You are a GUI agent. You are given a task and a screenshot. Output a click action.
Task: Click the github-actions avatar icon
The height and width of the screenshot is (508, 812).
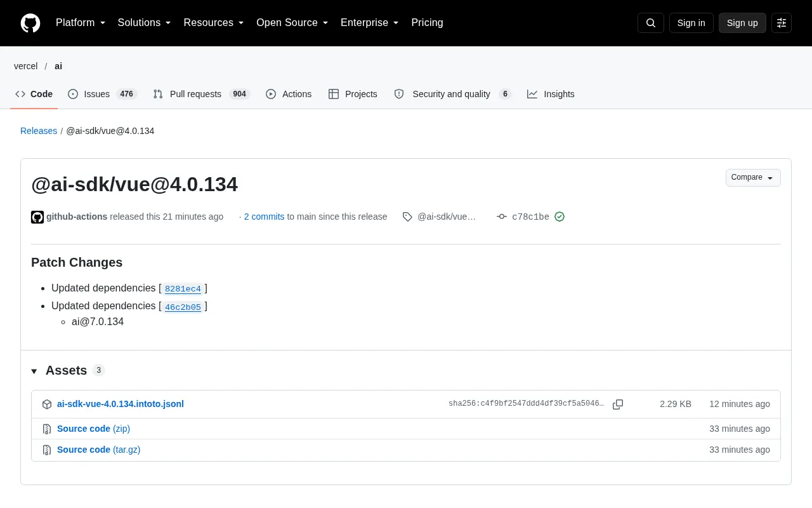click(x=37, y=217)
